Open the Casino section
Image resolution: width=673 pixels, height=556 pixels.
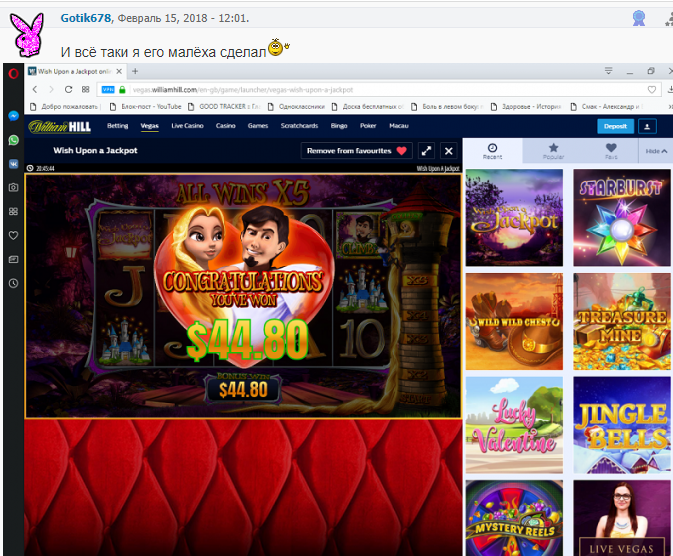[x=226, y=126]
